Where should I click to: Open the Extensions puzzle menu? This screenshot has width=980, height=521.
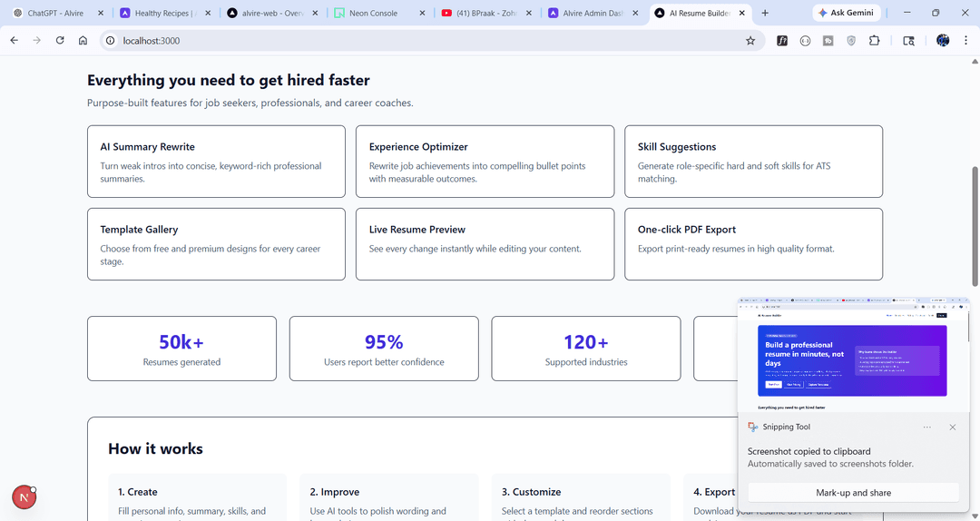point(875,41)
